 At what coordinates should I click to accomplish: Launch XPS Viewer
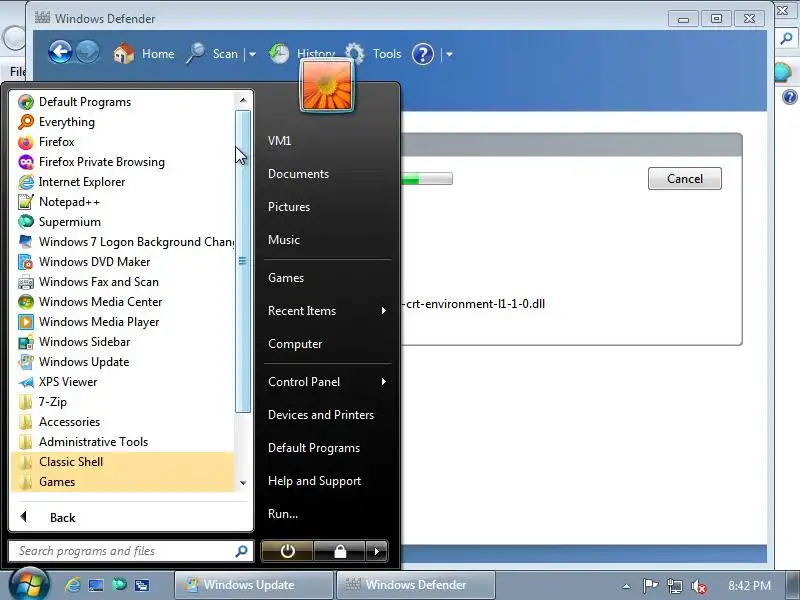tap(122, 382)
